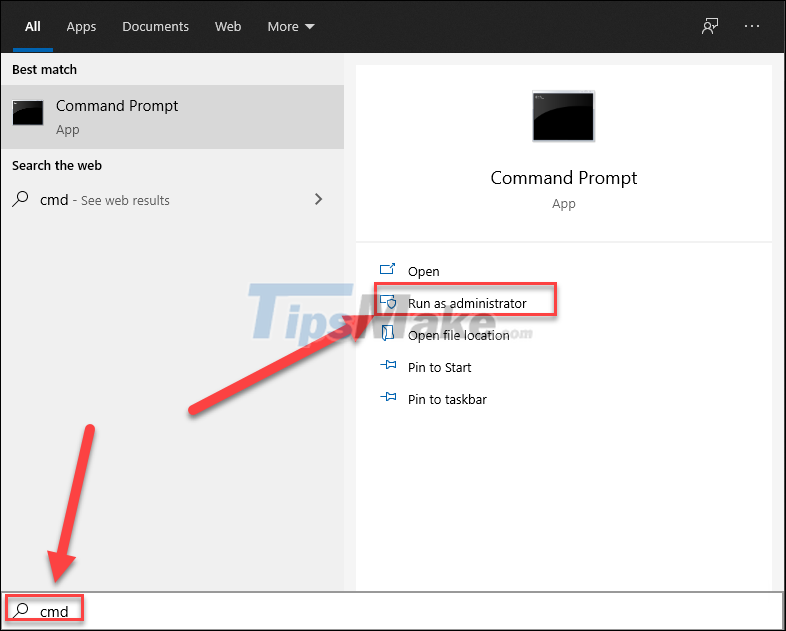Screen dimensions: 786x631
Task: Click the Open window icon
Action: (x=387, y=270)
